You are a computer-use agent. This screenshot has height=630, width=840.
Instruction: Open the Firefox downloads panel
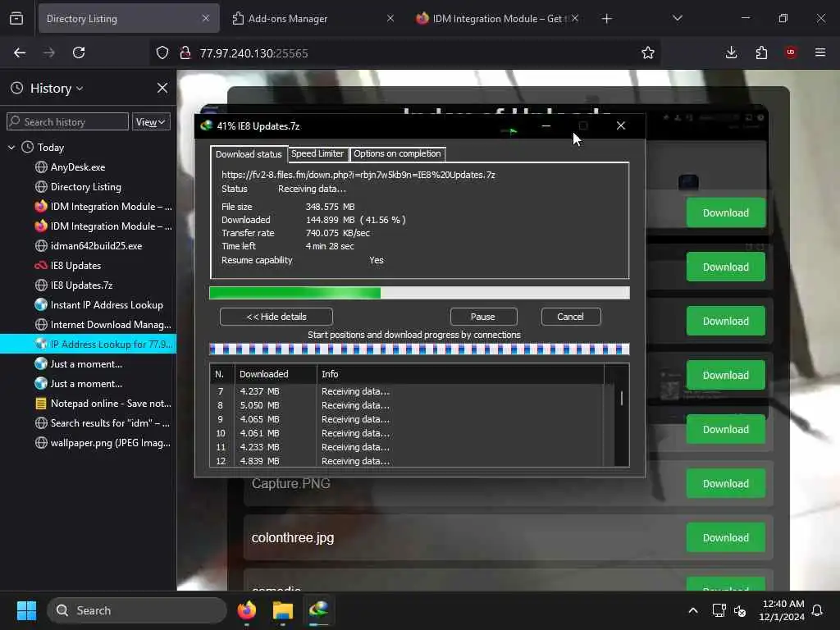(731, 52)
